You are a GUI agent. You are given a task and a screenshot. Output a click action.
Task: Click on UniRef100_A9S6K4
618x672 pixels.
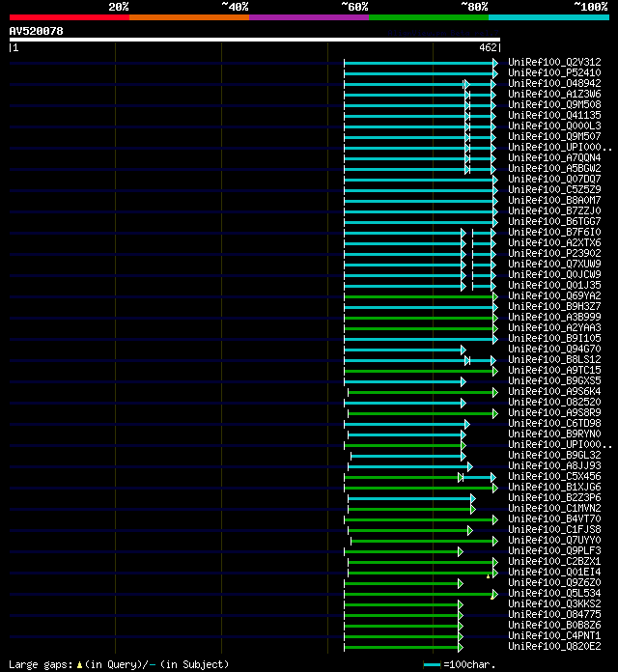(554, 391)
